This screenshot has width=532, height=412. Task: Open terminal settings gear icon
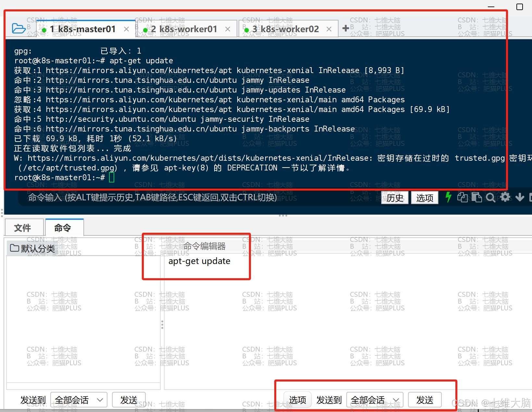[x=505, y=197]
